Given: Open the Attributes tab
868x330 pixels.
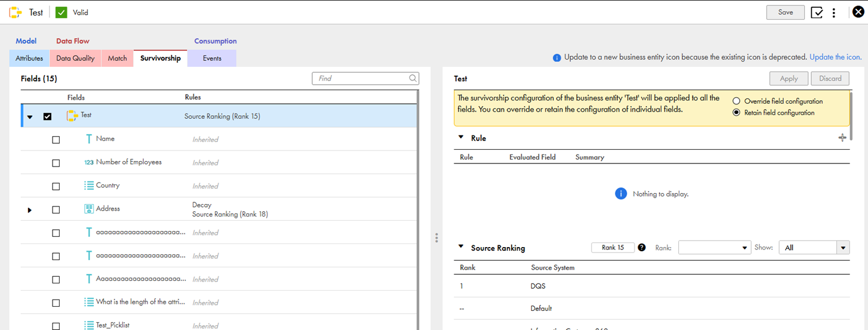Looking at the screenshot, I should (29, 58).
